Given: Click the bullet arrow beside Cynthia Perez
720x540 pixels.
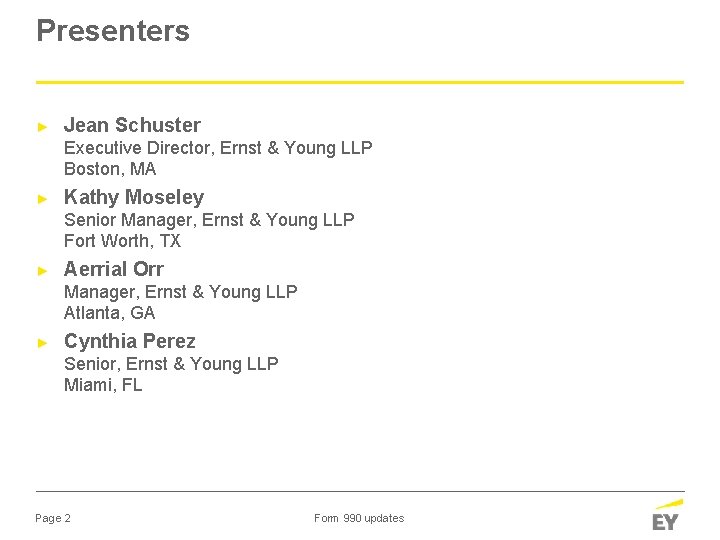Looking at the screenshot, I should [41, 342].
